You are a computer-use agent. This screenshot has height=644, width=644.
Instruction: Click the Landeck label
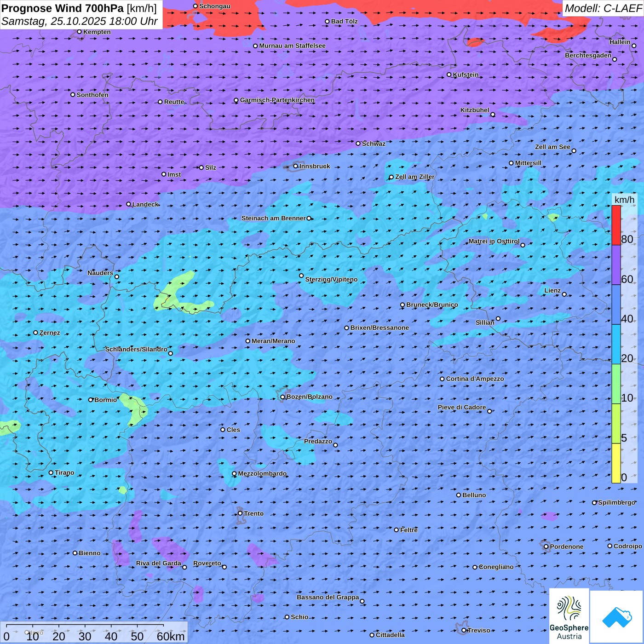click(x=145, y=204)
